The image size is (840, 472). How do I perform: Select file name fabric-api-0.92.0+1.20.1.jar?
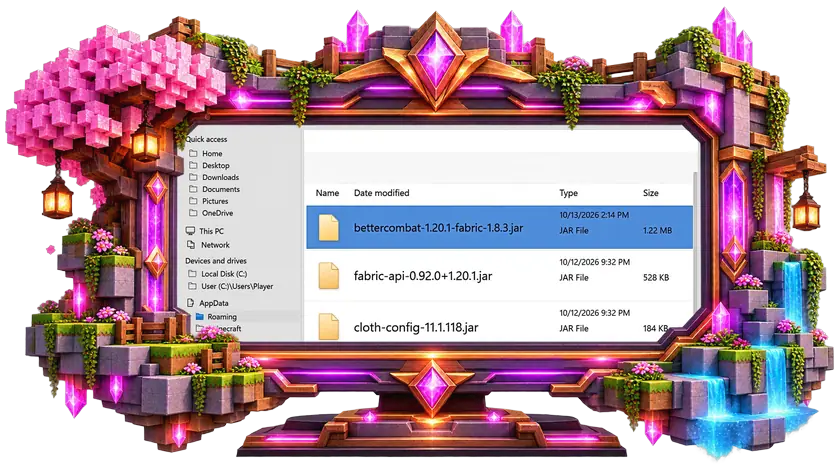[423, 276]
